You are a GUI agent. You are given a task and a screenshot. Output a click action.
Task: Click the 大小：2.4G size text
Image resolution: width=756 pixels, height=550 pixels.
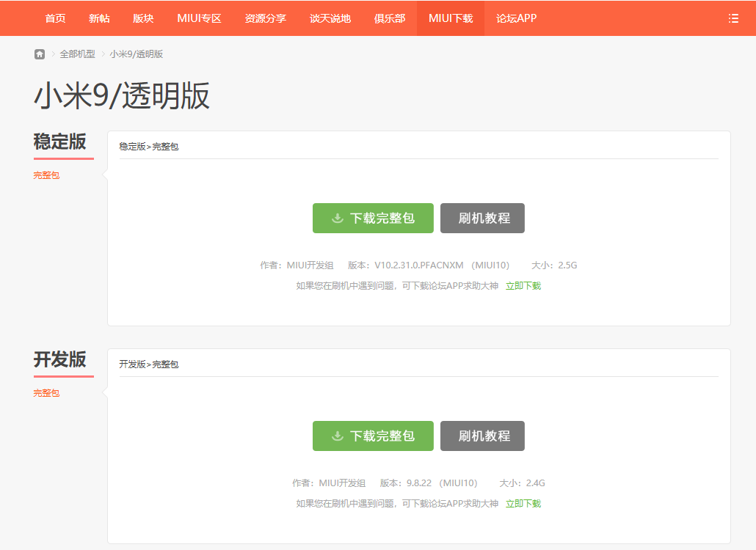click(522, 483)
